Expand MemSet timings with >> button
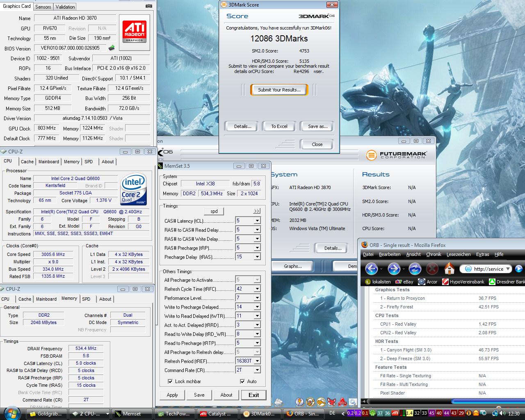525x420 pixels. pyautogui.click(x=257, y=211)
